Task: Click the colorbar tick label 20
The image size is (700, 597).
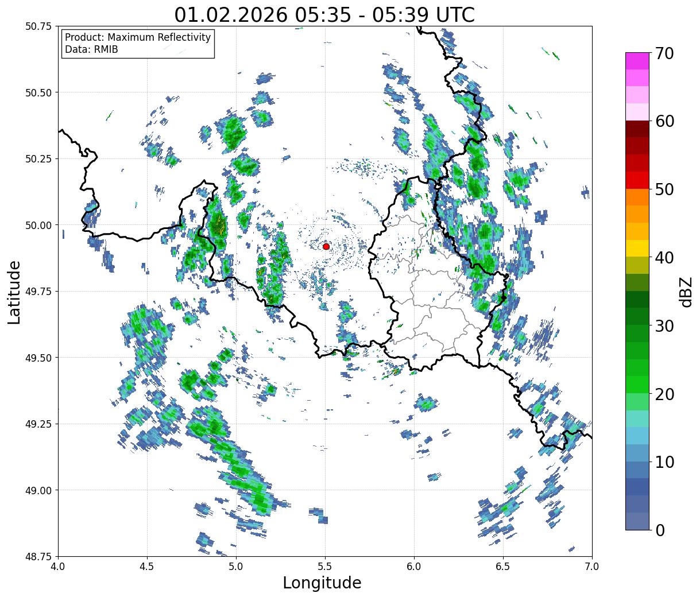Action: 664,394
